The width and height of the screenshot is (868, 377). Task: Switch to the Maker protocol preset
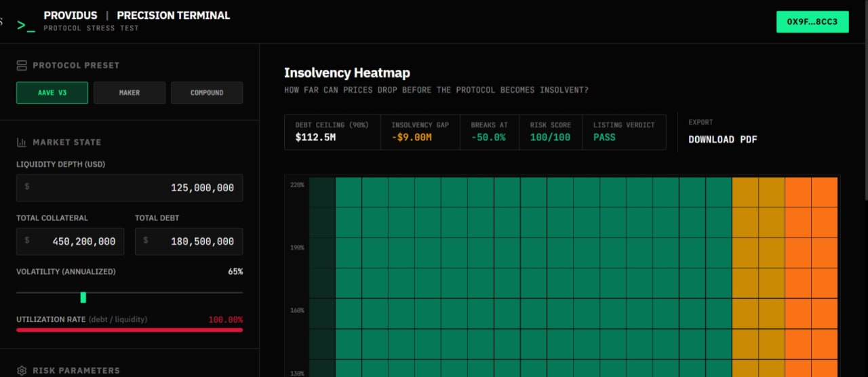pos(130,93)
